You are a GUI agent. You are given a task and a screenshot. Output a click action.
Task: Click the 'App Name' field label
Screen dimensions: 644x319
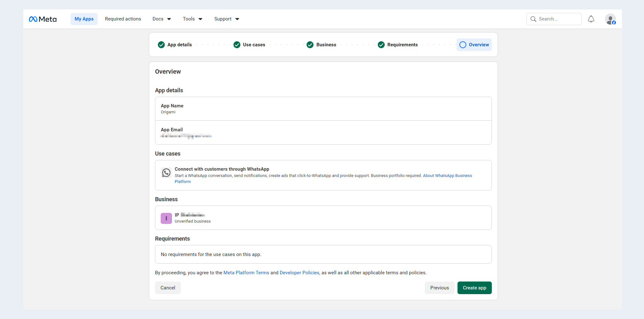tap(172, 106)
